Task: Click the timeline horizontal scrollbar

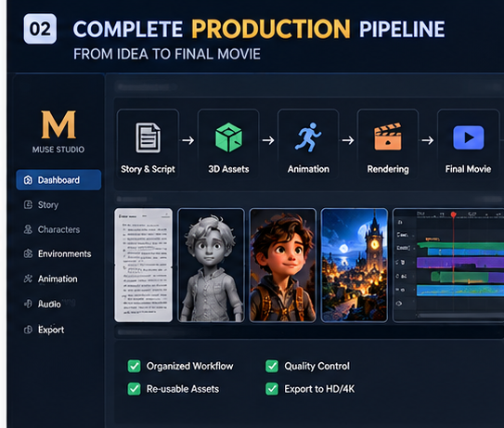Action: click(460, 316)
